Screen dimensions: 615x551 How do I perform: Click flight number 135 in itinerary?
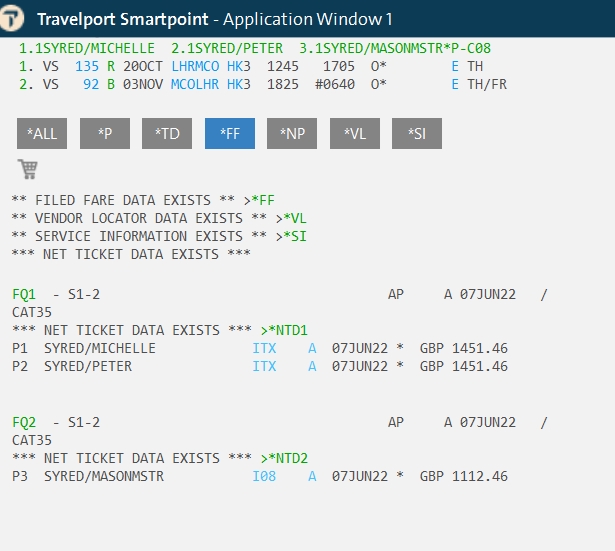point(87,66)
